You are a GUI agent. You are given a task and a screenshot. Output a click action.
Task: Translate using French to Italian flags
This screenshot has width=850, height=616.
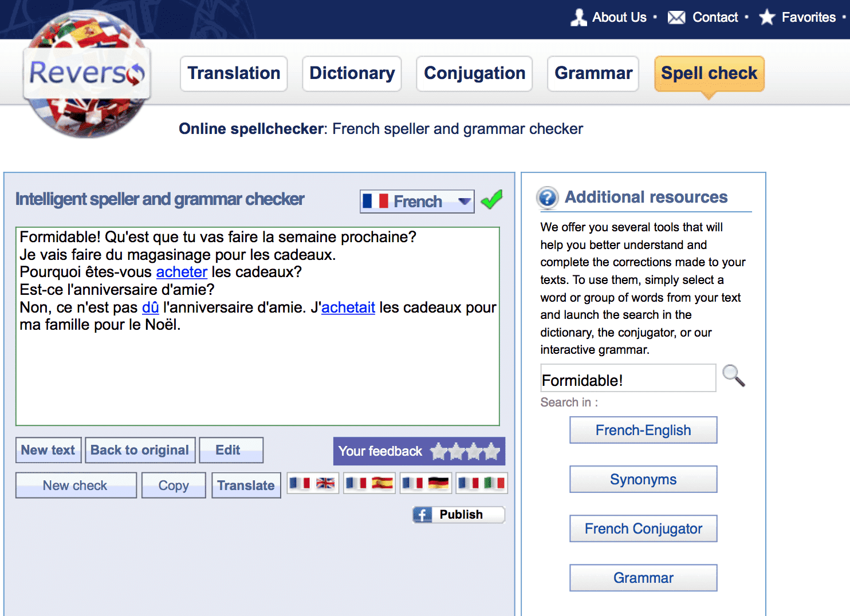tap(482, 483)
